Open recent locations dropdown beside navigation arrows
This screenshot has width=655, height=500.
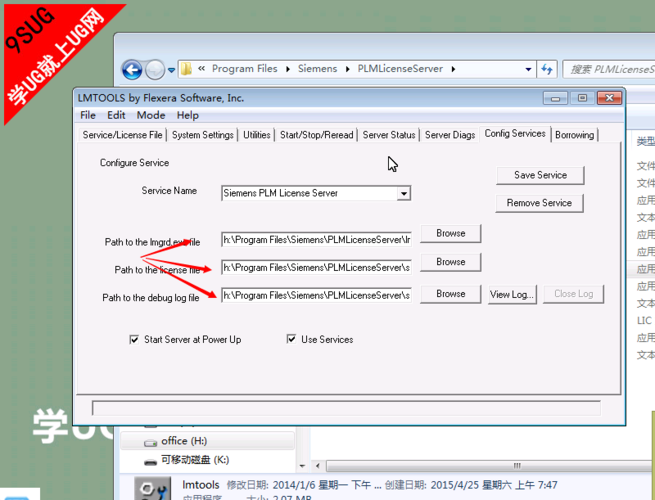[171, 70]
